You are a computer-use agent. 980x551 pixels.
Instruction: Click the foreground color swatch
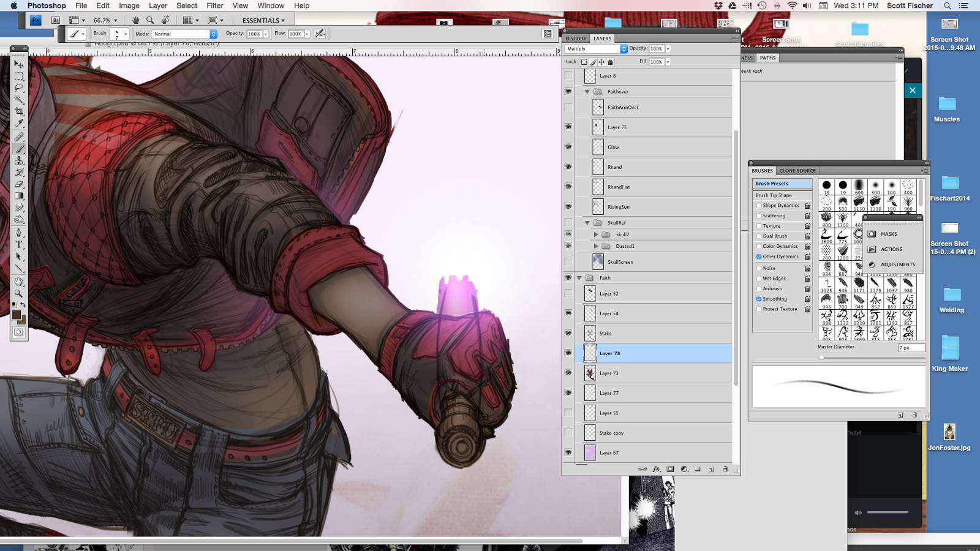[17, 315]
